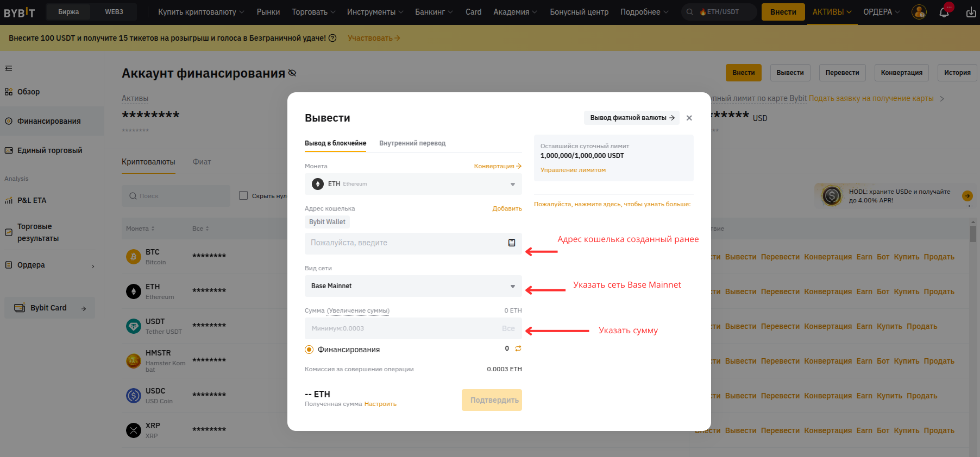Expand the Assets header menu
The height and width of the screenshot is (457, 980).
pos(832,12)
